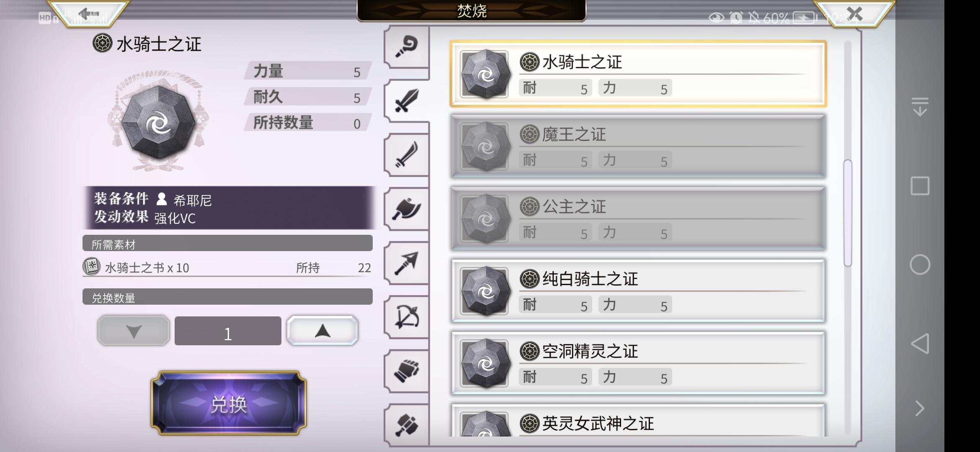Select the fist weapon category tab
Viewport: 980px width, 452px height.
(406, 371)
